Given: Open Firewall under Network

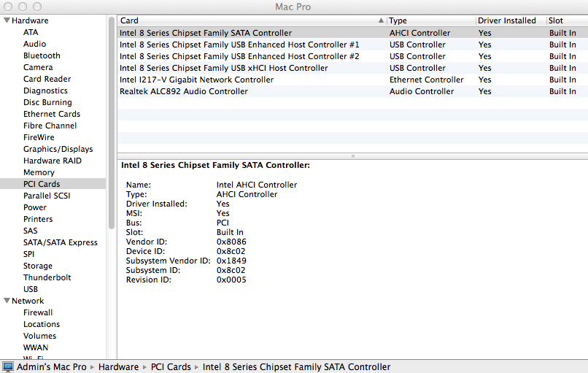Looking at the screenshot, I should pos(38,312).
